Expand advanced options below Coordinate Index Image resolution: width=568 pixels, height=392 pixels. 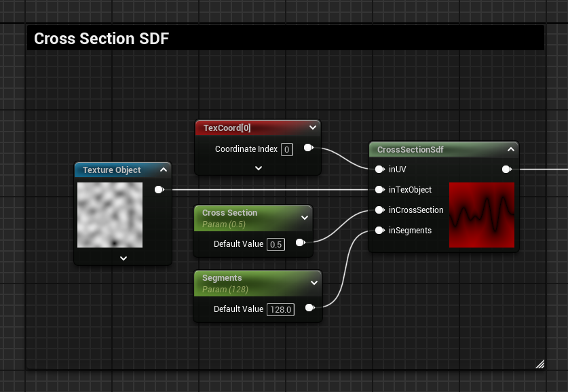pyautogui.click(x=258, y=168)
